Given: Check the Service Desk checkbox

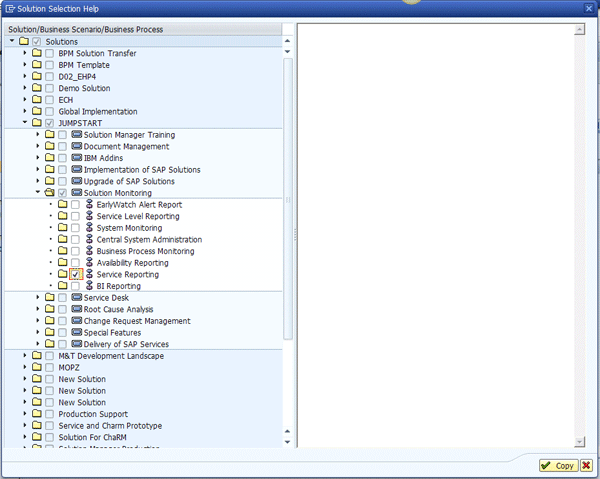Looking at the screenshot, I should click(62, 298).
